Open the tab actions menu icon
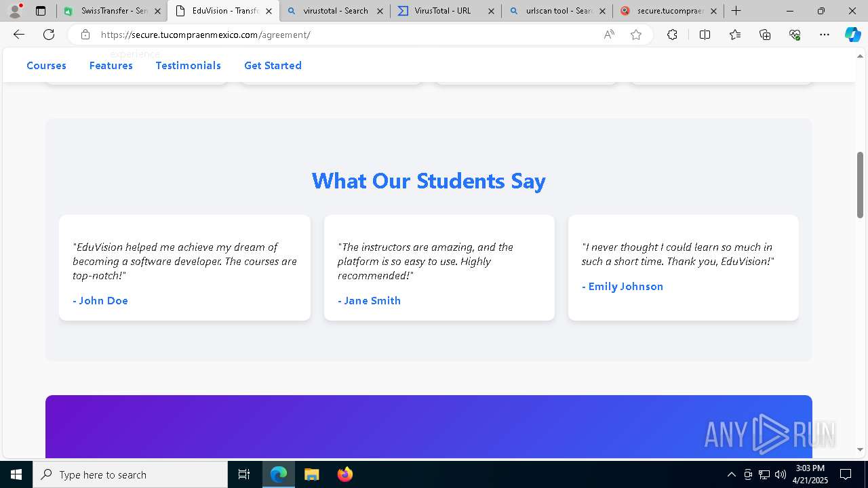This screenshot has width=868, height=488. click(41, 11)
